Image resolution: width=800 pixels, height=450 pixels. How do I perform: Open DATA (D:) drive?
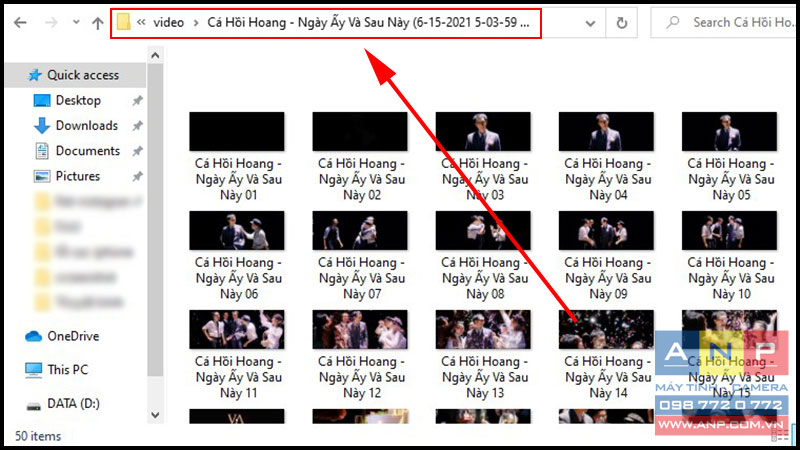(63, 404)
